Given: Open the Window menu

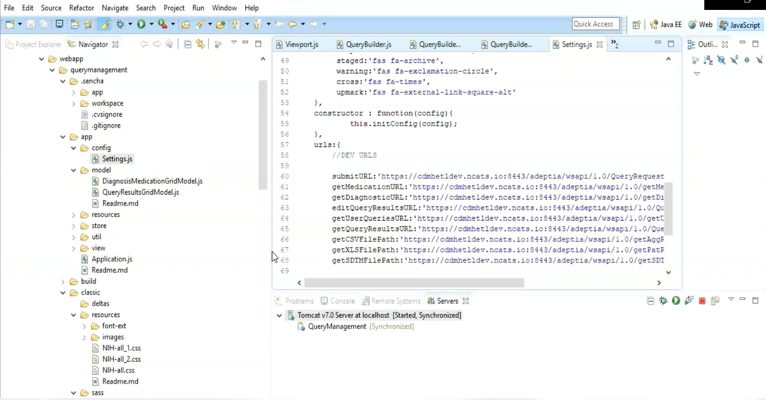Looking at the screenshot, I should pos(224,8).
